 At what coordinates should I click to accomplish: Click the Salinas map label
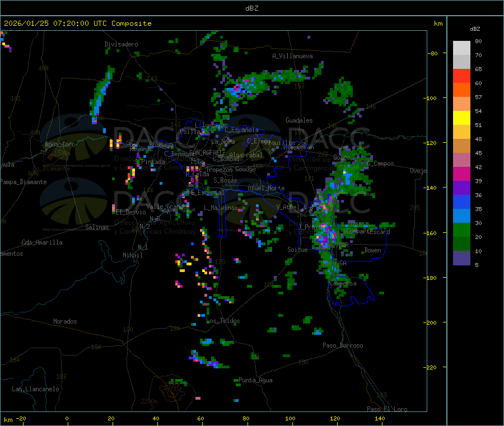[x=97, y=227]
